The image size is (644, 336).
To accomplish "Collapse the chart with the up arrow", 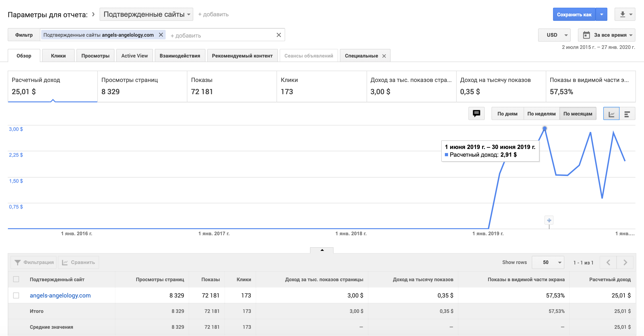I will coord(322,250).
